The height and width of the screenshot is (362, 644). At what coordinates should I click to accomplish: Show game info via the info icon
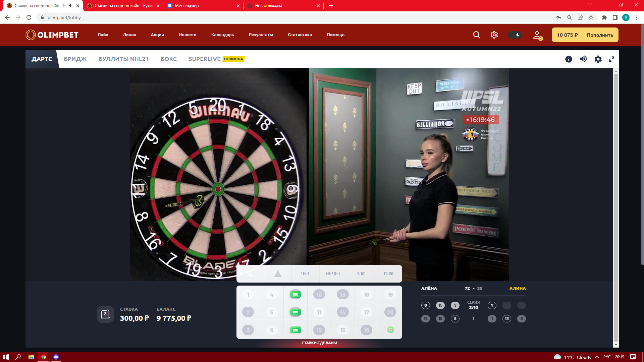[x=569, y=59]
